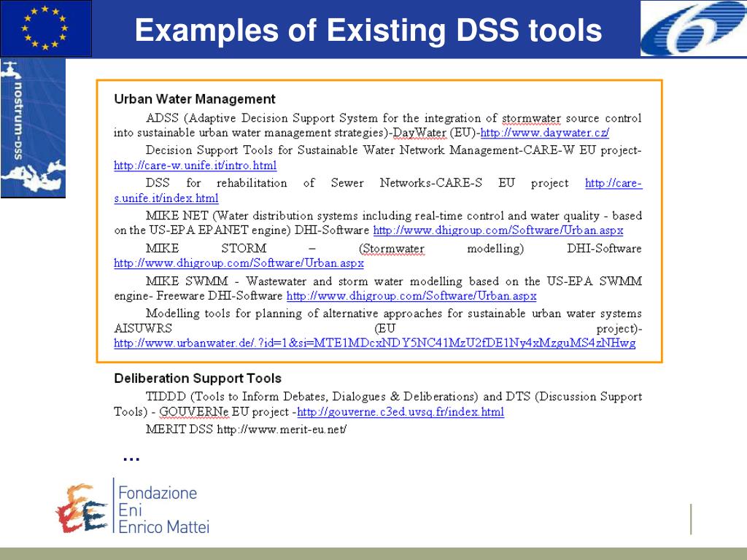The width and height of the screenshot is (747, 560).
Task: Click the text 'Enrico Mattei' in the logo
Action: click(x=164, y=527)
